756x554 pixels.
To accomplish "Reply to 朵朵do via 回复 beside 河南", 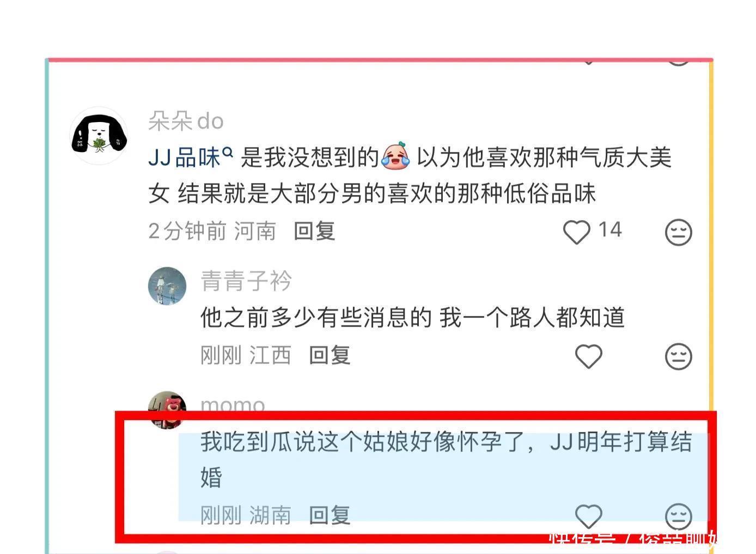I will tap(314, 231).
